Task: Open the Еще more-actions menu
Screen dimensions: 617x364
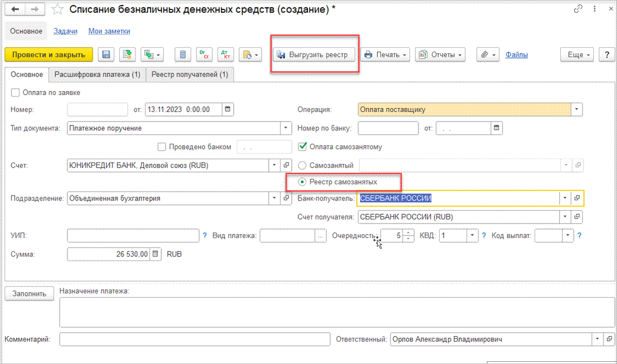Action: 577,55
